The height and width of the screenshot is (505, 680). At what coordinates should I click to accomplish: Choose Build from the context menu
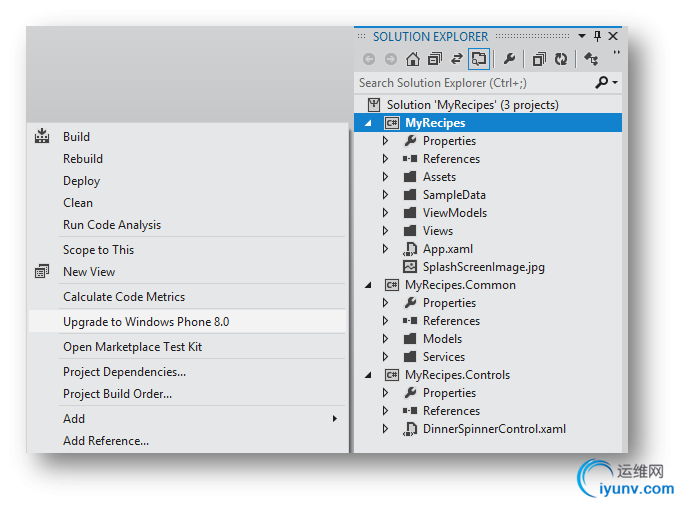189,137
